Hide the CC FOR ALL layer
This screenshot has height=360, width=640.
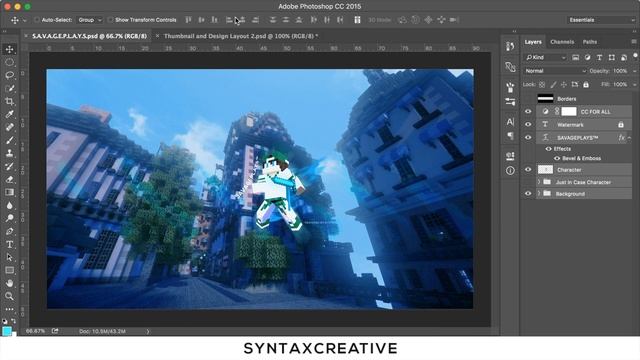[x=528, y=111]
